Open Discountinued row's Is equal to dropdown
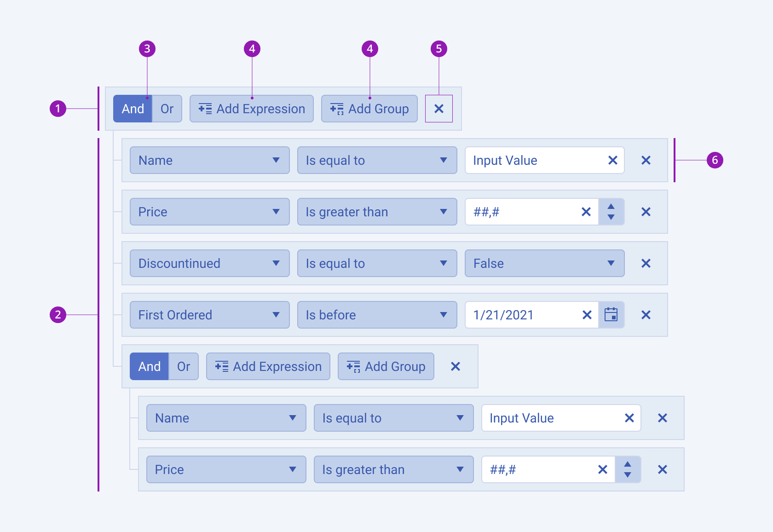773x532 pixels. tap(377, 263)
